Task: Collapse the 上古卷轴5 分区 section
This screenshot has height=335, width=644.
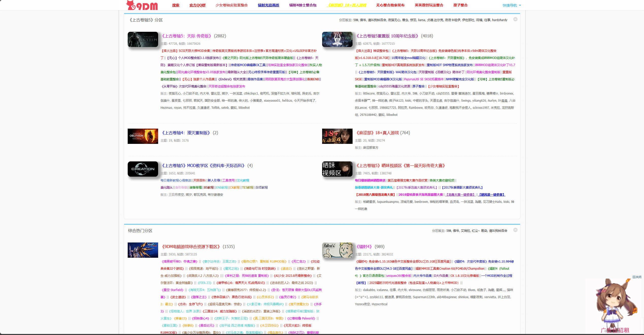Action: [x=515, y=19]
